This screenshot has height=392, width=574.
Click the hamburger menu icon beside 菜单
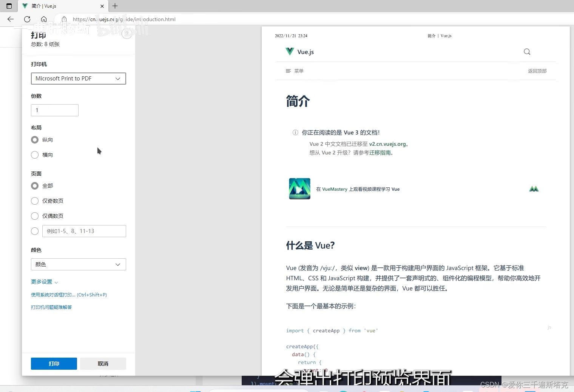(288, 71)
